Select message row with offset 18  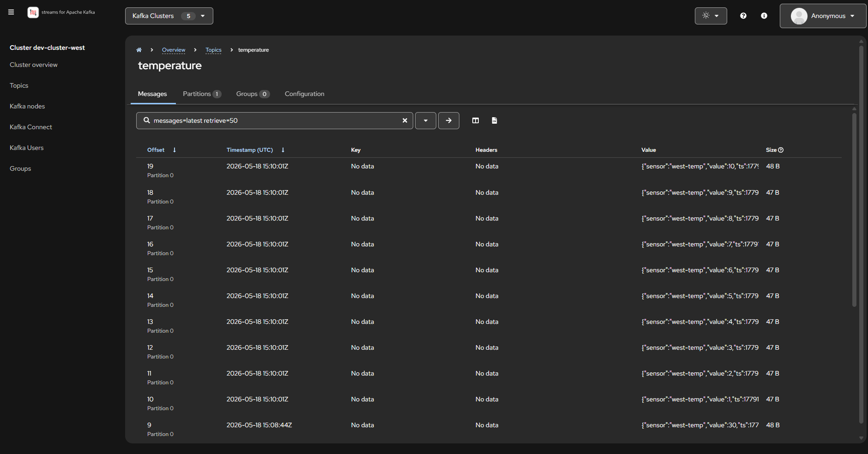(x=488, y=197)
